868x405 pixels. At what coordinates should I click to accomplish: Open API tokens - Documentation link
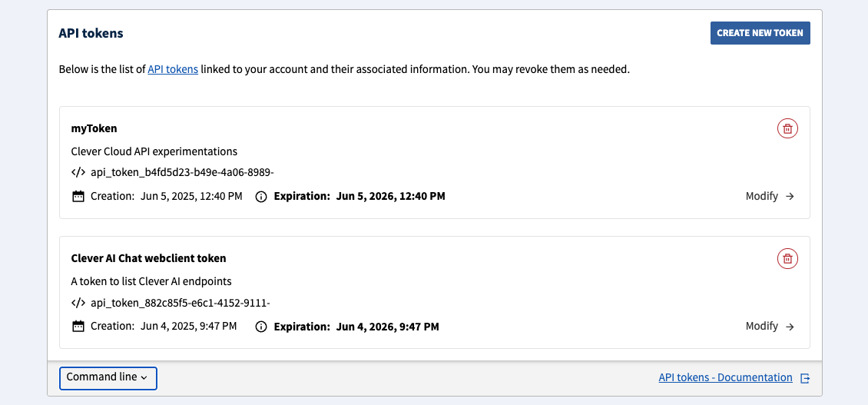[725, 378]
